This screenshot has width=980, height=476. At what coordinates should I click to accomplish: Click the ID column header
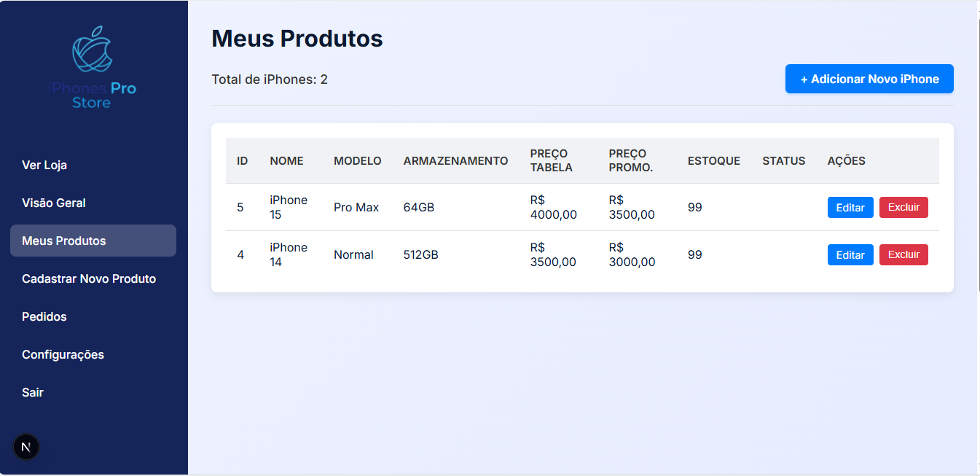click(243, 161)
